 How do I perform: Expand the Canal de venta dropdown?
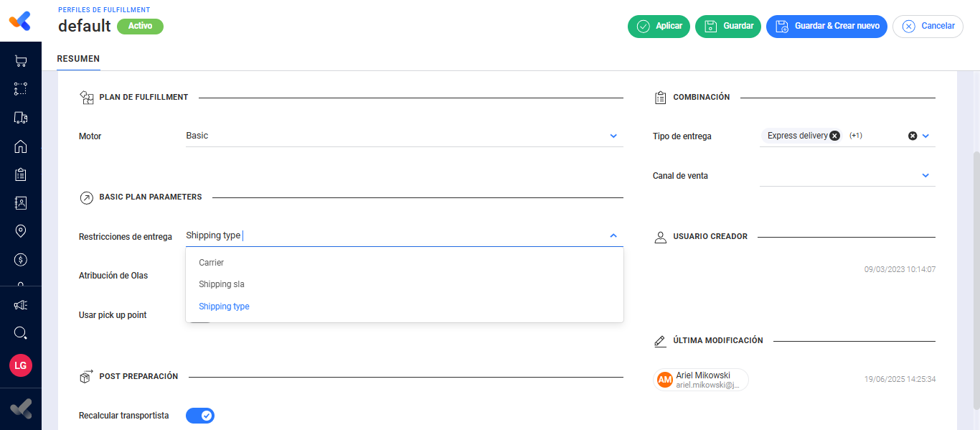(x=925, y=175)
